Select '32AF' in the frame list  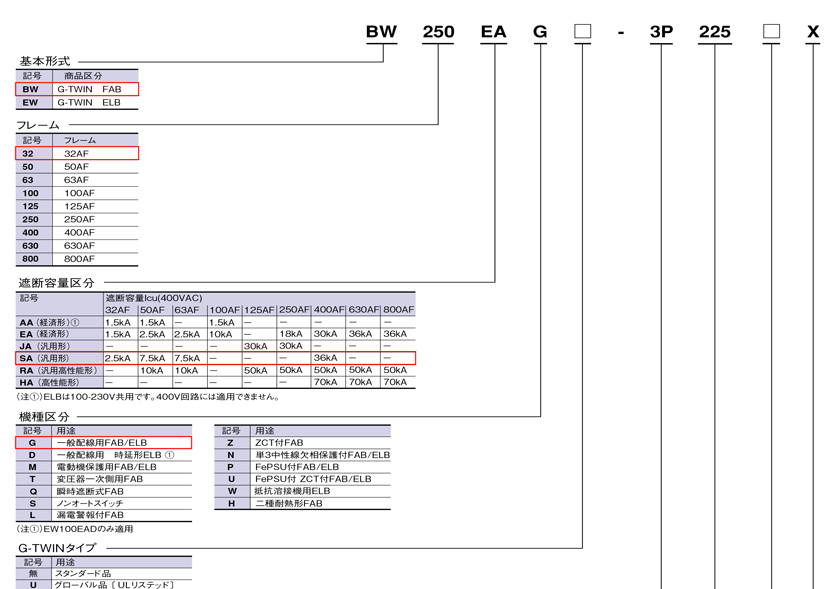pos(77,153)
